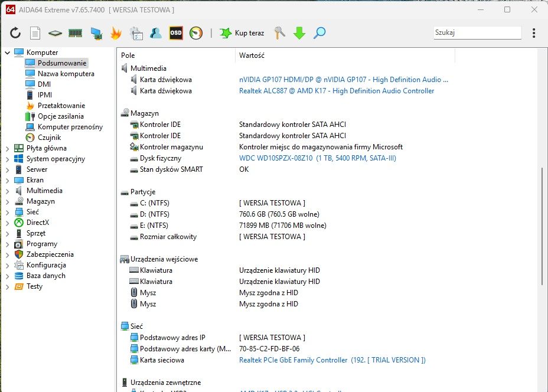
Task: Toggle the OSD panel icon
Action: (176, 33)
